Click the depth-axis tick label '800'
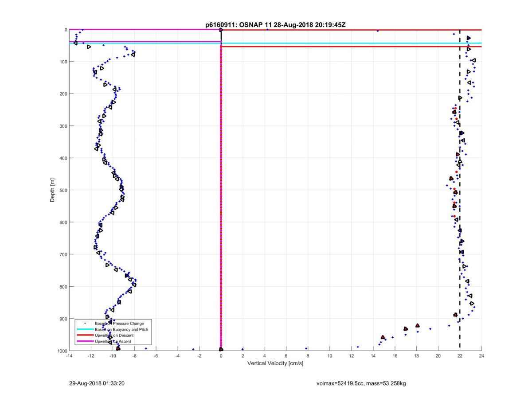Image resolution: width=532 pixels, height=394 pixels. pos(63,286)
